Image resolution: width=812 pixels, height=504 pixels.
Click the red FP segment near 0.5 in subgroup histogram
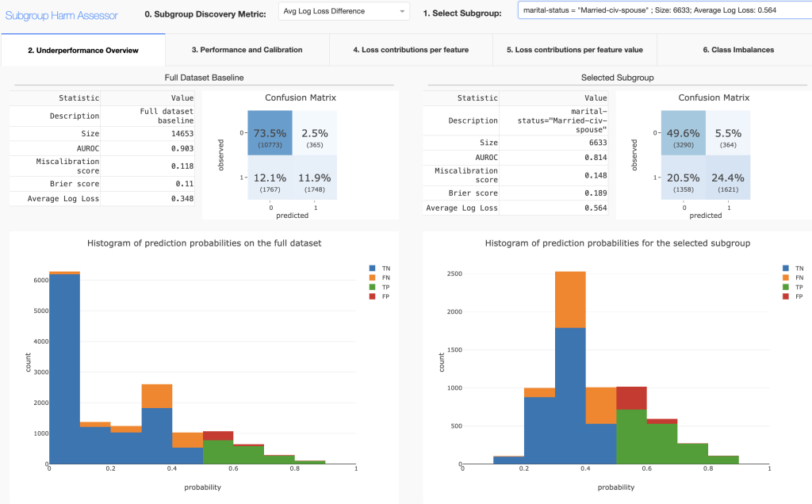[631, 398]
